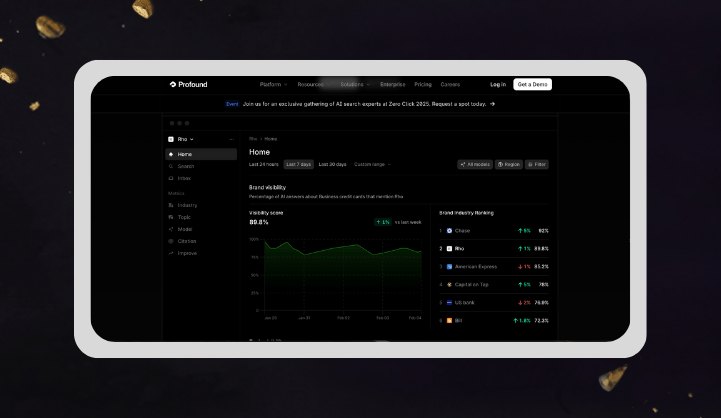This screenshot has width=721, height=418.
Task: Open Search from the sidebar
Action: click(185, 166)
